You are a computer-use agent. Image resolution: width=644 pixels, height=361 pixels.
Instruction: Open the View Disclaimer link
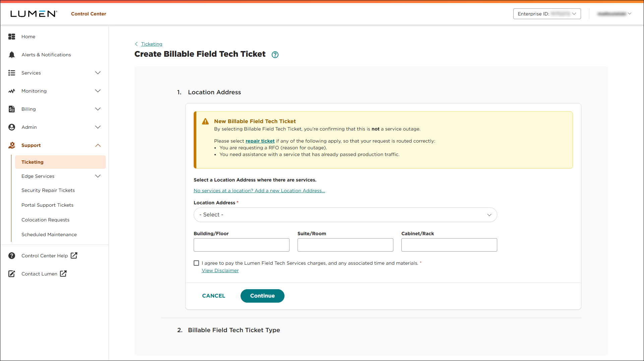[220, 270]
